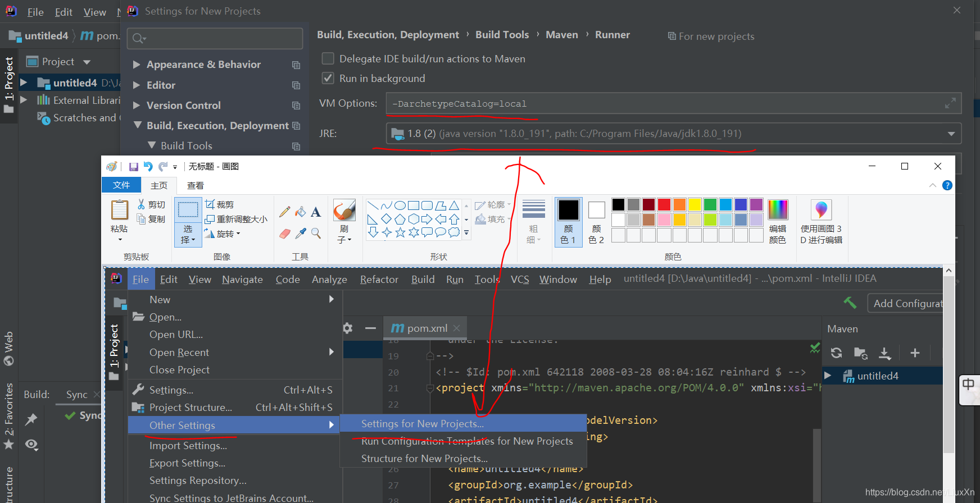Click Import Settings menu entry
Viewport: 980px width, 503px height.
click(x=234, y=446)
